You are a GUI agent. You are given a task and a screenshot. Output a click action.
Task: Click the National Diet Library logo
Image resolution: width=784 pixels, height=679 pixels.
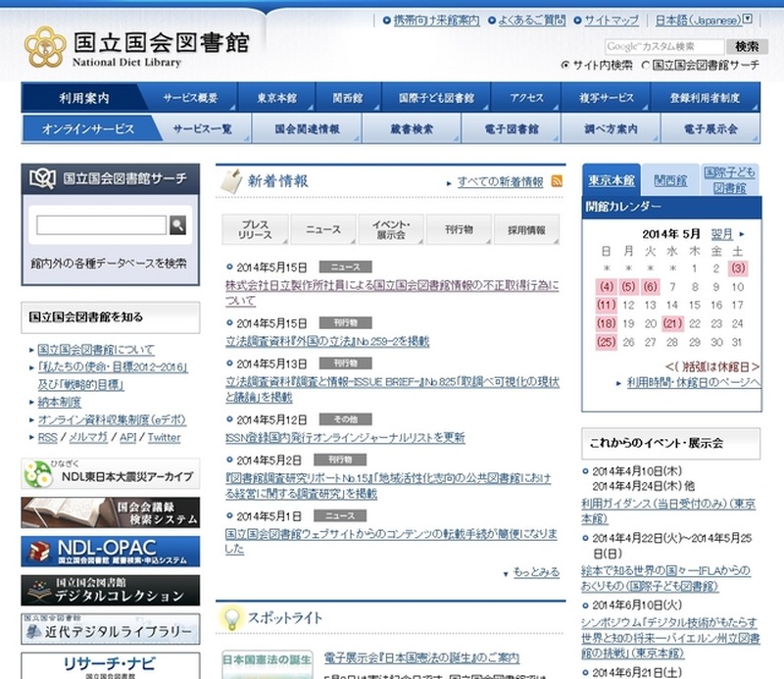pos(136,47)
